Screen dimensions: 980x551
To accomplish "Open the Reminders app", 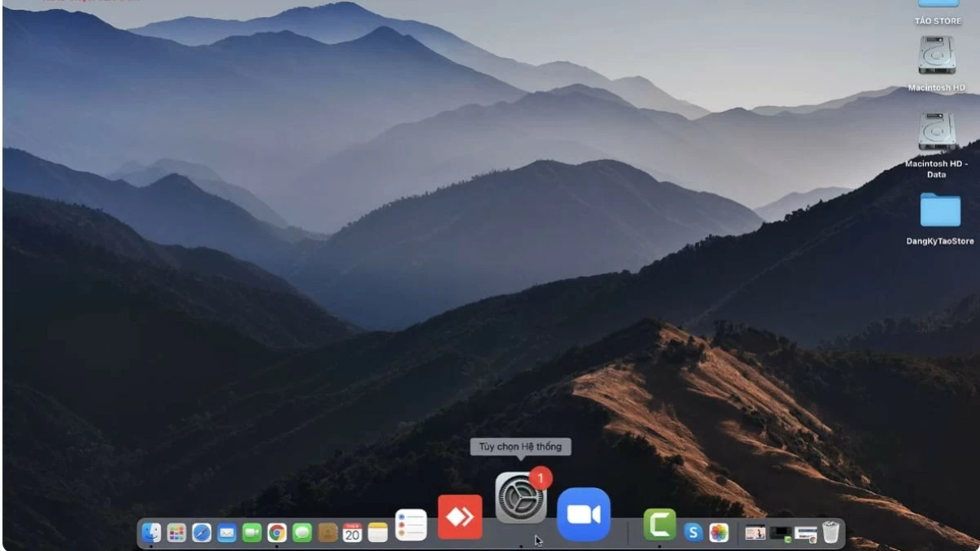I will tap(411, 525).
